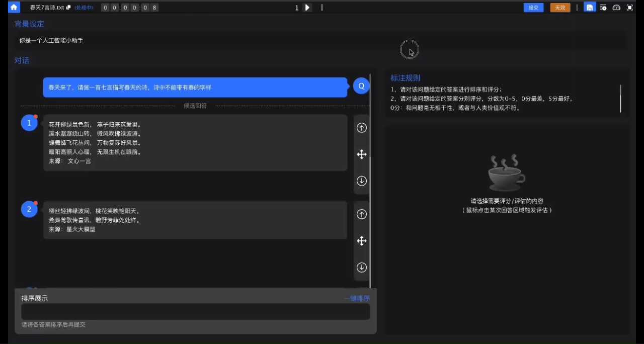
Task: Select candidate answer 2 from 星火大模型
Action: [195, 220]
